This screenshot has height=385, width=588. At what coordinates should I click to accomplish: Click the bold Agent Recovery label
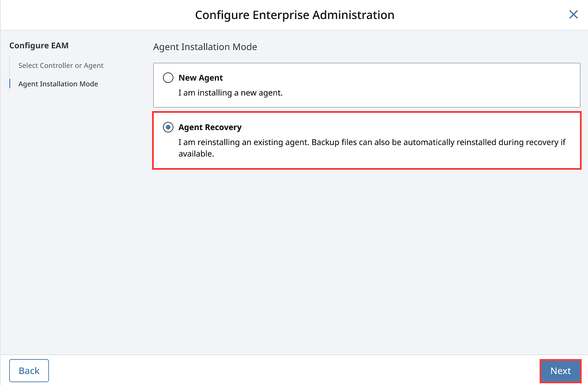point(210,127)
